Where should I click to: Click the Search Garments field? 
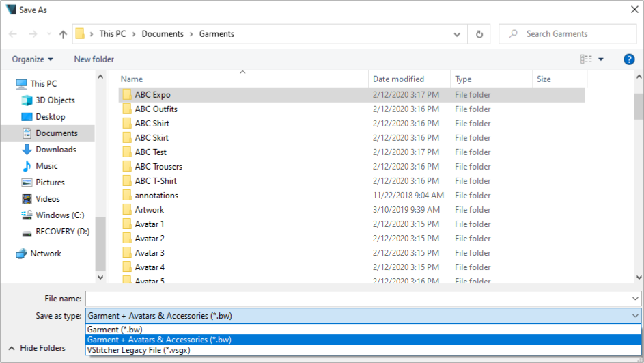pos(568,34)
